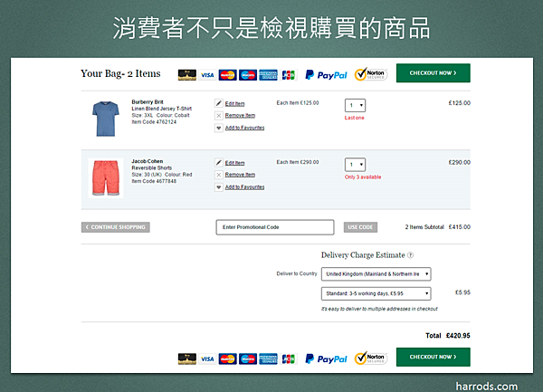Click bottom Checkout Now button
This screenshot has width=543, height=392.
[x=433, y=357]
